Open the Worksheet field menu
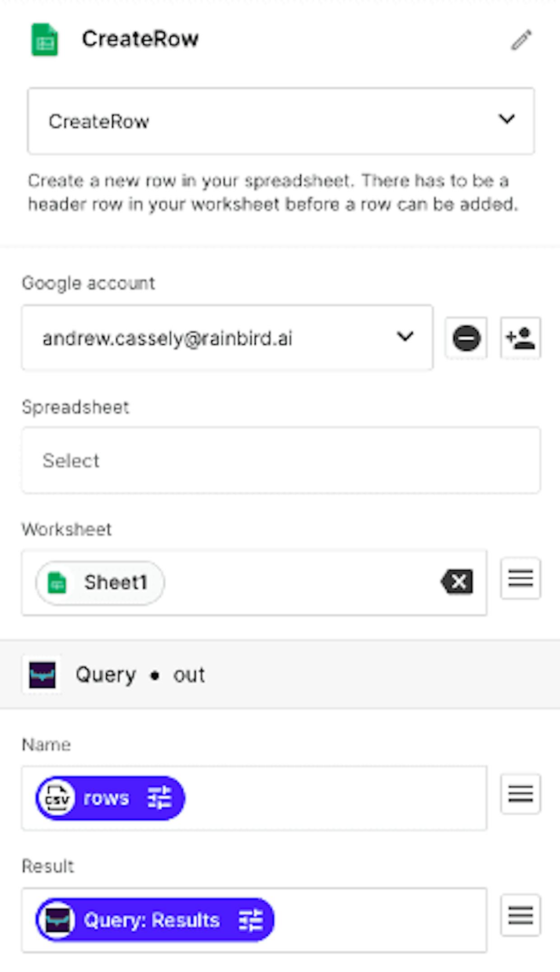This screenshot has height=972, width=560. click(x=521, y=578)
